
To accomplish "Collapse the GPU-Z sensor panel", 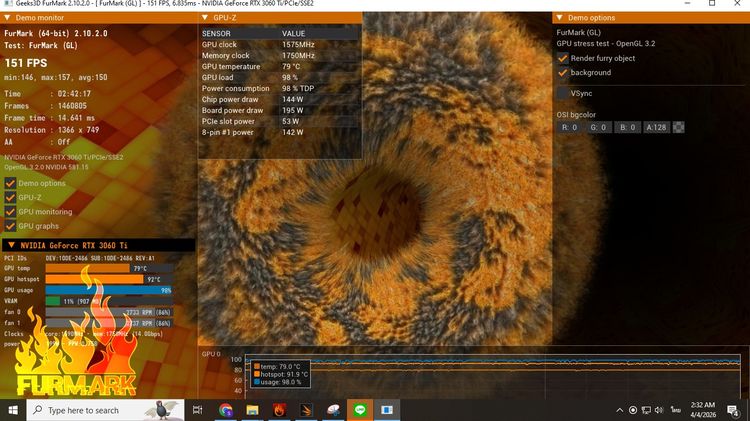I will click(x=205, y=18).
